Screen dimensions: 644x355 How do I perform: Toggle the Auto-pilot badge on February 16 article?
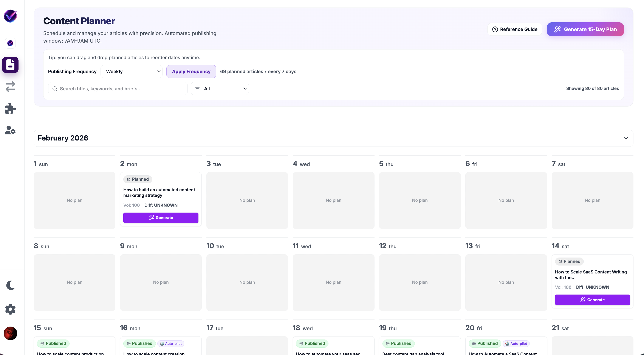[171, 344]
